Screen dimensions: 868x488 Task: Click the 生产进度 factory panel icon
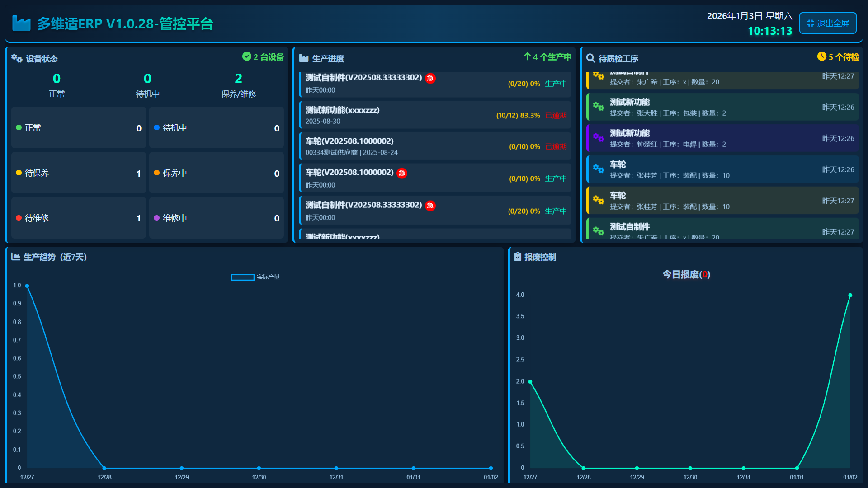[304, 58]
